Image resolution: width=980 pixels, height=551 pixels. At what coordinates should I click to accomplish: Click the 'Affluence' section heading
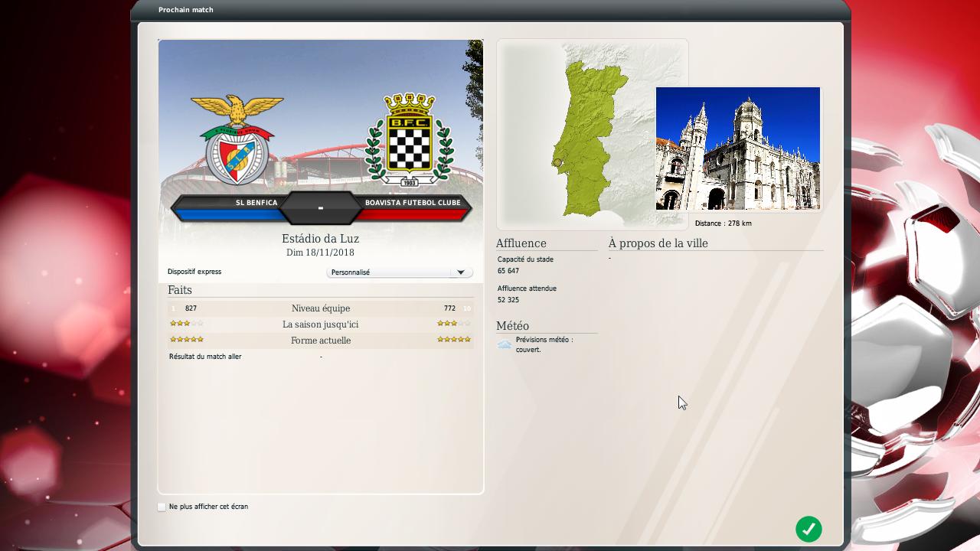click(521, 243)
